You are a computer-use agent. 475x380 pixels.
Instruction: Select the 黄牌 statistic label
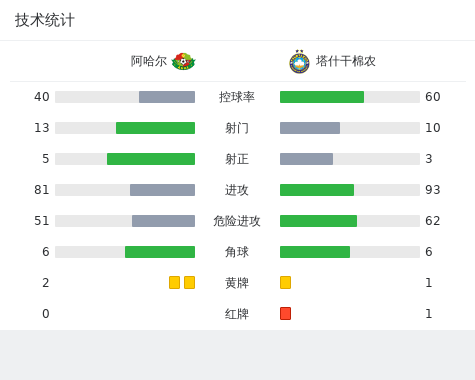[237, 283]
